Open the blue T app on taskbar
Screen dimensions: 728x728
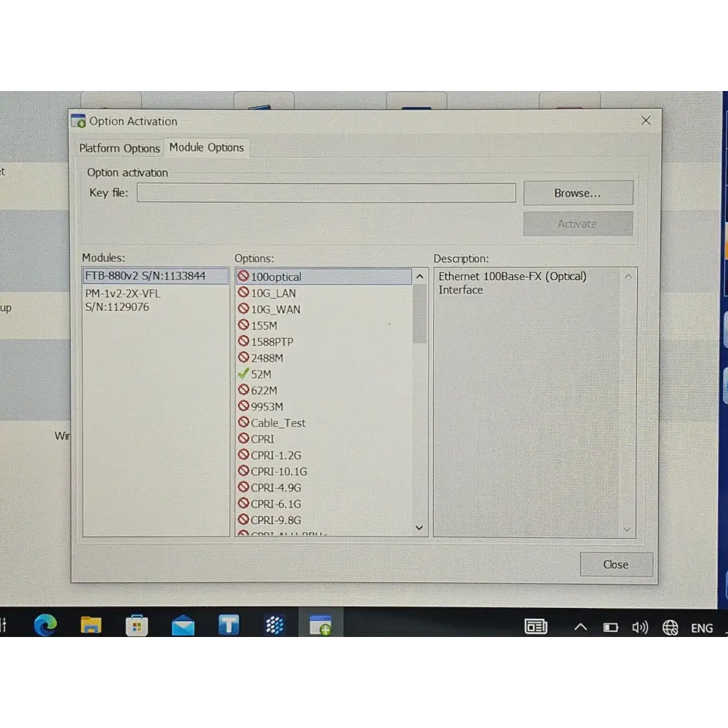(229, 625)
